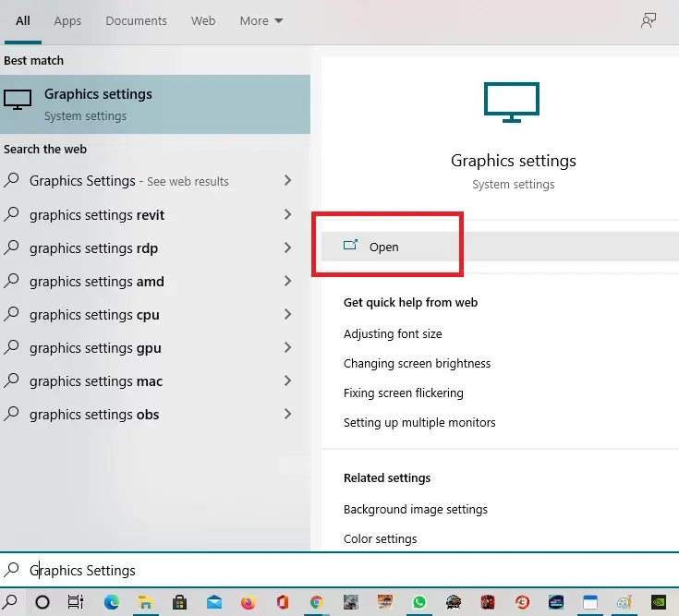
Task: Select graphics settings gpu suggestion
Action: point(155,347)
